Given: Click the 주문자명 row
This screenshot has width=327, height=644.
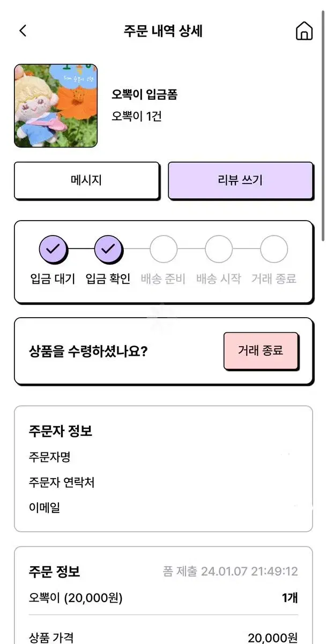Looking at the screenshot, I should point(163,457).
